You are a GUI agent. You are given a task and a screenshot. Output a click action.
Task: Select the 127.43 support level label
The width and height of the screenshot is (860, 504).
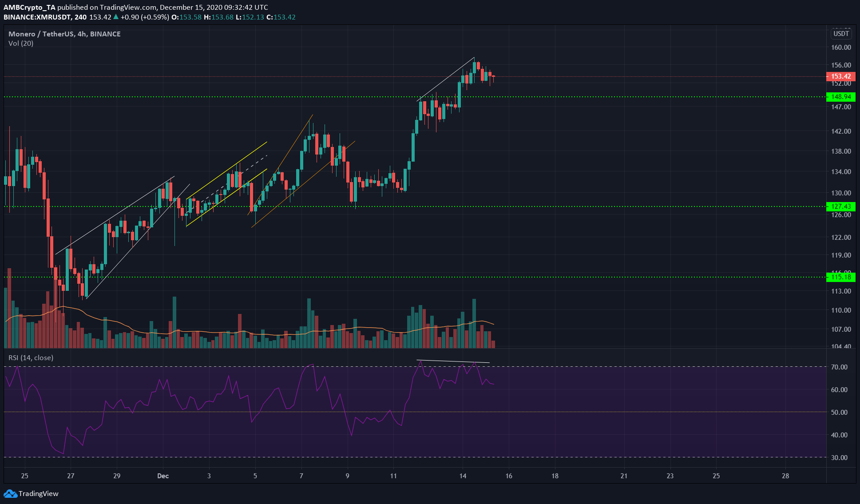coord(841,206)
